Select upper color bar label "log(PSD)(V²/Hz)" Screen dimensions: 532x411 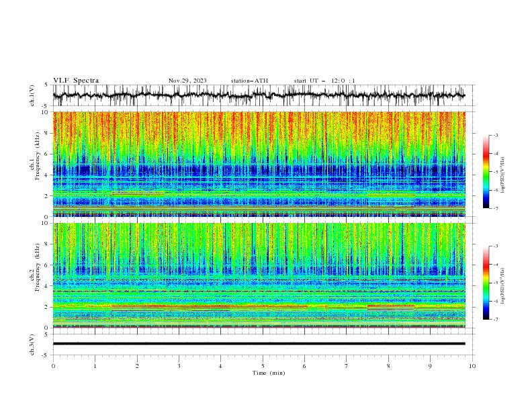[x=503, y=175]
